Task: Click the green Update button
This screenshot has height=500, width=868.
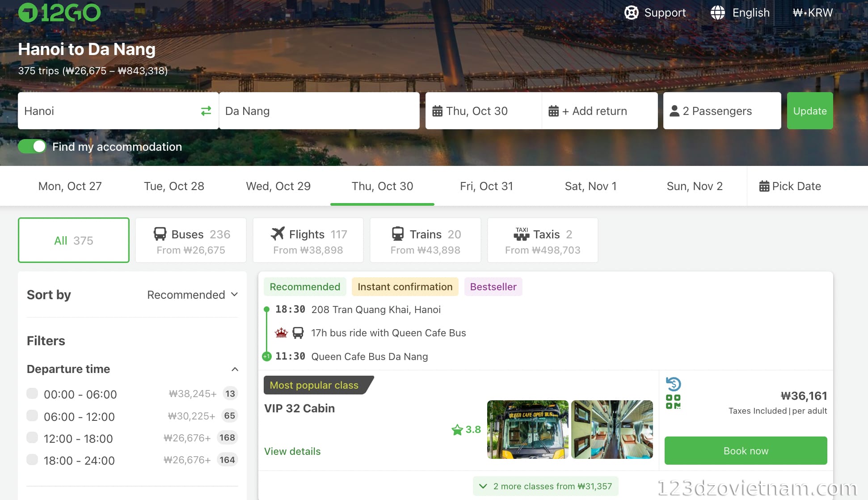Action: click(810, 111)
